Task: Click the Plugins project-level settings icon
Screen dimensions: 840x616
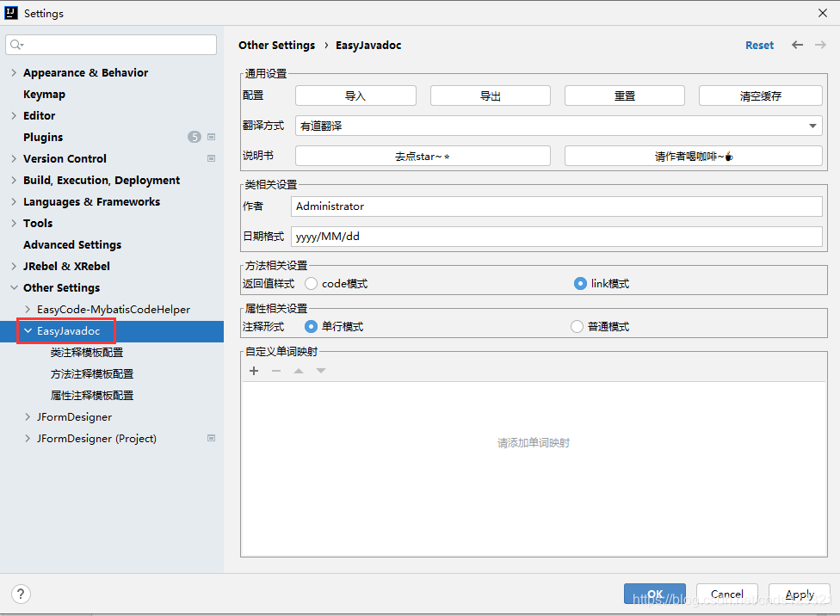Action: coord(211,137)
